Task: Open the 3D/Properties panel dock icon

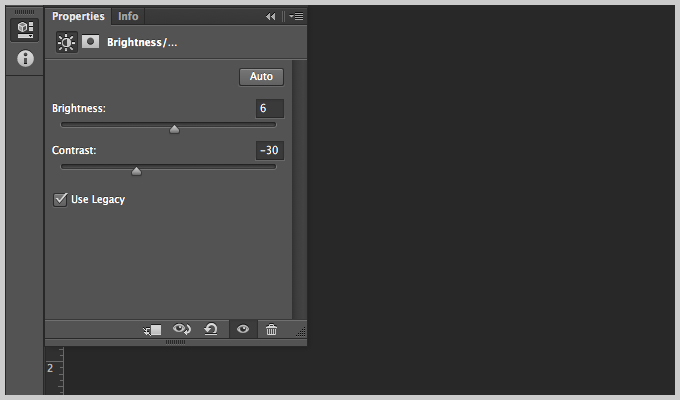Action: pyautogui.click(x=25, y=30)
